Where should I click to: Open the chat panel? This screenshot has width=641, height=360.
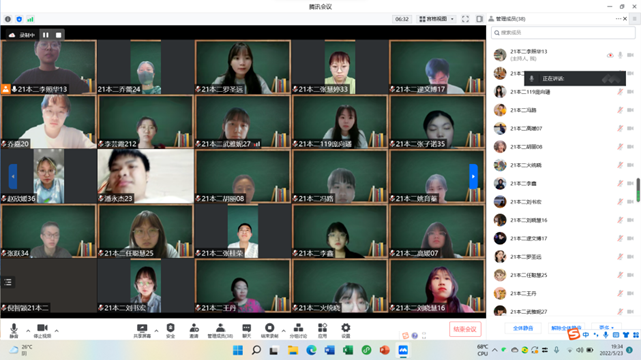tap(246, 330)
